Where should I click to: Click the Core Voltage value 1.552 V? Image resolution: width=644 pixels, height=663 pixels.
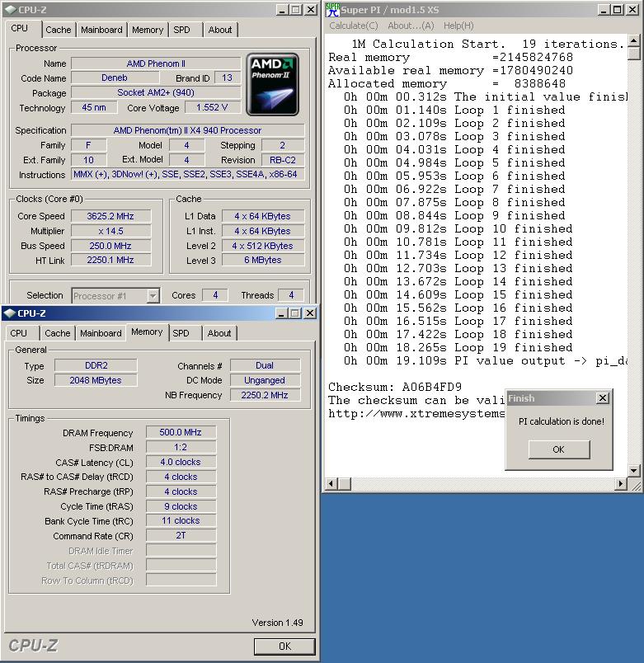[212, 107]
